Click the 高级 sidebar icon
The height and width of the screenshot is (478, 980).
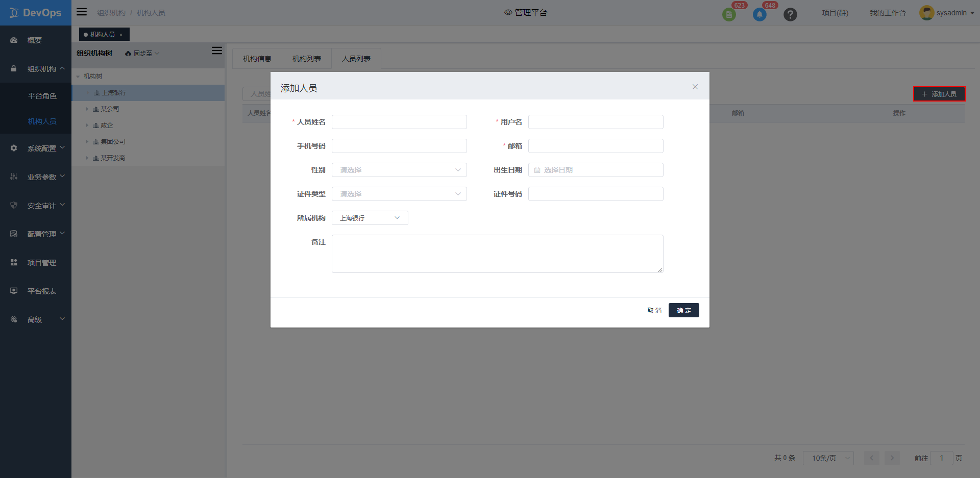[x=14, y=320]
